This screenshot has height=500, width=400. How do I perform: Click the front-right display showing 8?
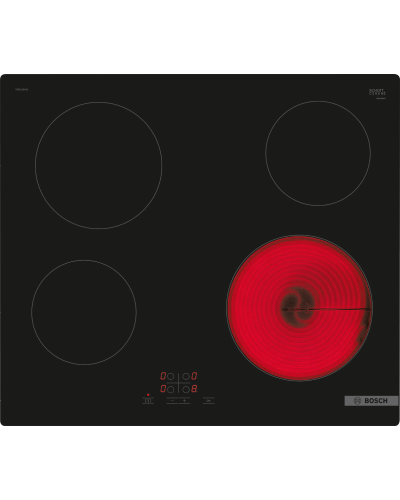click(194, 389)
